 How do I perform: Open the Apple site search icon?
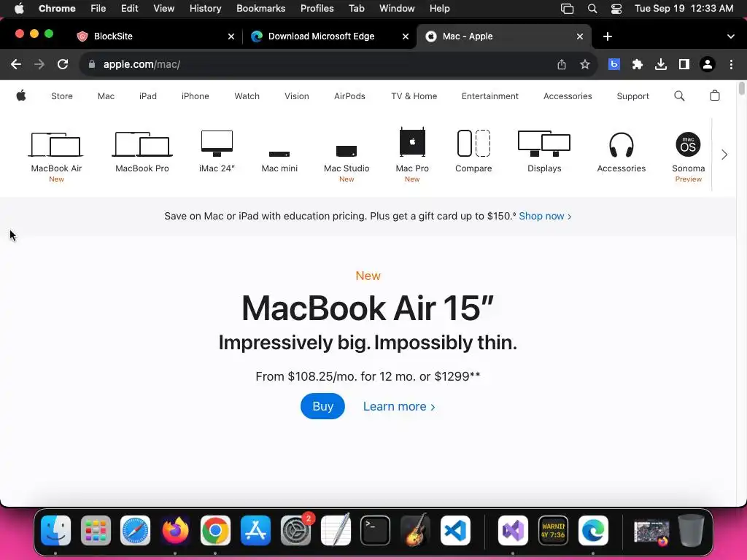click(679, 96)
